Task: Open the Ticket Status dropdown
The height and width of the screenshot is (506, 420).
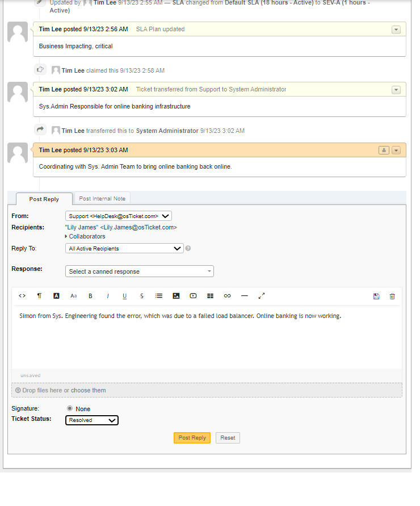Action: (x=91, y=420)
